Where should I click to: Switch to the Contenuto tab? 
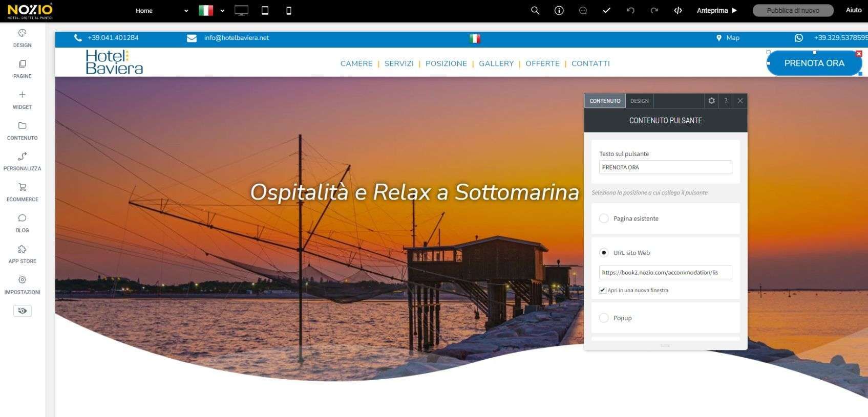[x=605, y=101]
